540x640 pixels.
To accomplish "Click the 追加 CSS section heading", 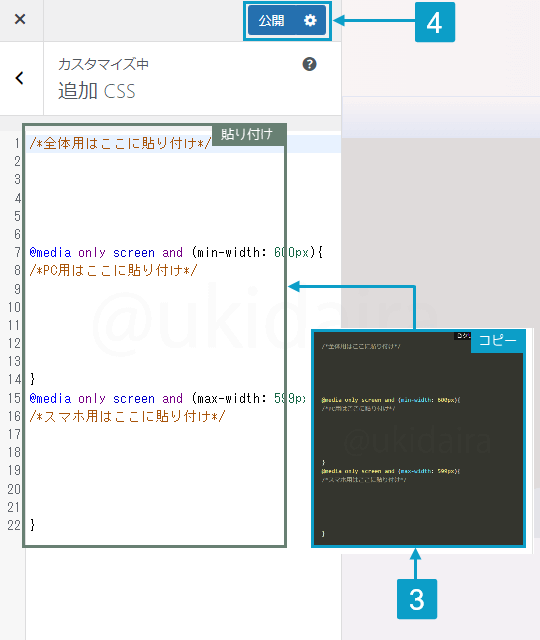I will pos(96,91).
